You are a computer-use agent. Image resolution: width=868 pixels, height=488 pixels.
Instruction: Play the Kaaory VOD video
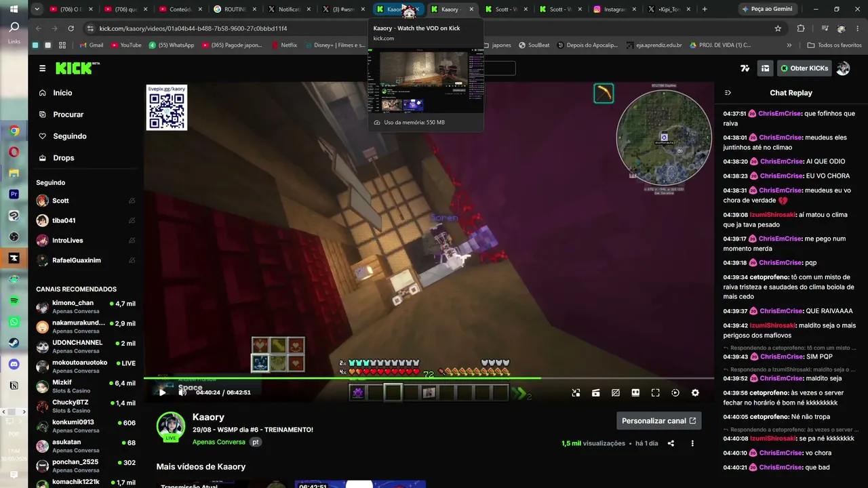point(162,392)
